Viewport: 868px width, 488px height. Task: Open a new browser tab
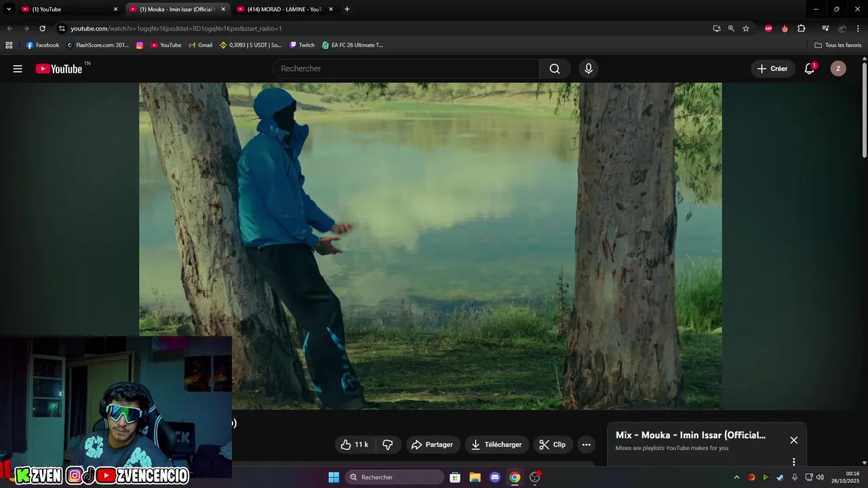347,9
